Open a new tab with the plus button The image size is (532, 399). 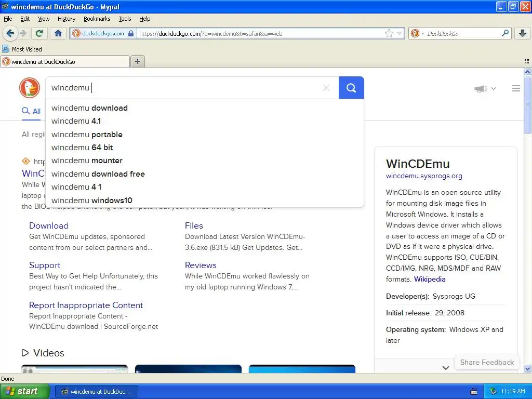(137, 61)
